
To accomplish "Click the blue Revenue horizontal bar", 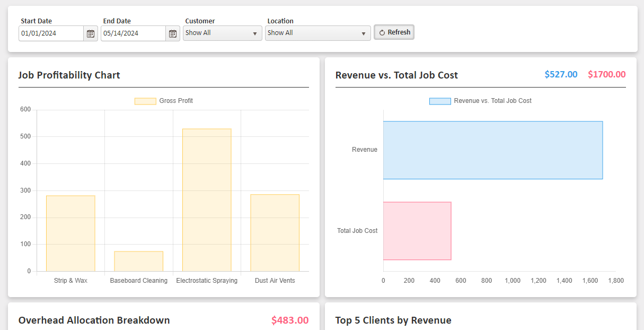I will point(492,150).
